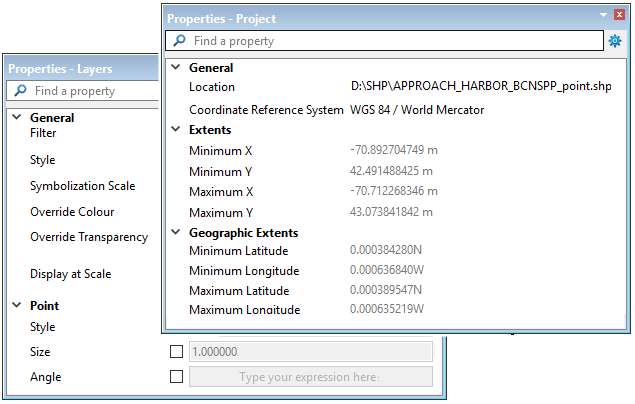
Task: Collapse the Geographic Extents section
Action: point(176,233)
